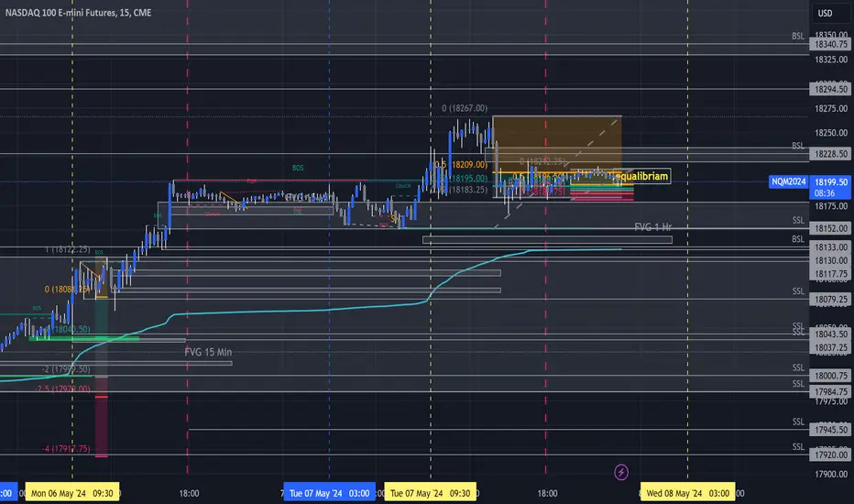Click the 'FVG 15 Min' chart label

click(208, 352)
